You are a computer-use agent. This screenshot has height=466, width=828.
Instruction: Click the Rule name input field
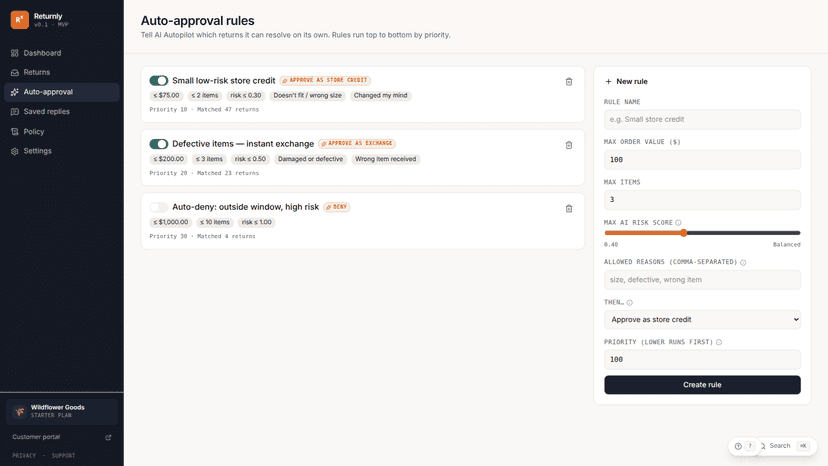pyautogui.click(x=702, y=119)
